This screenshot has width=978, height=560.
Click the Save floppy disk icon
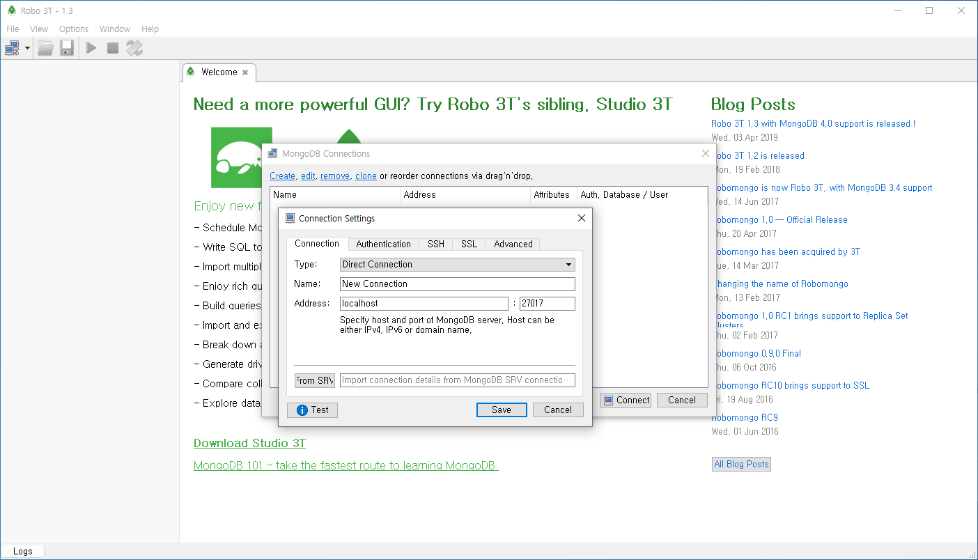[x=67, y=48]
